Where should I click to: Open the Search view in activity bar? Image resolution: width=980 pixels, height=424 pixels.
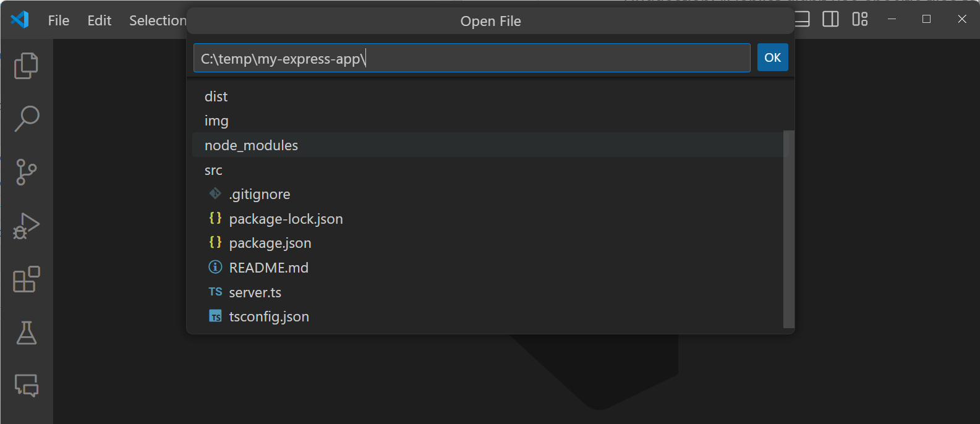pos(26,119)
